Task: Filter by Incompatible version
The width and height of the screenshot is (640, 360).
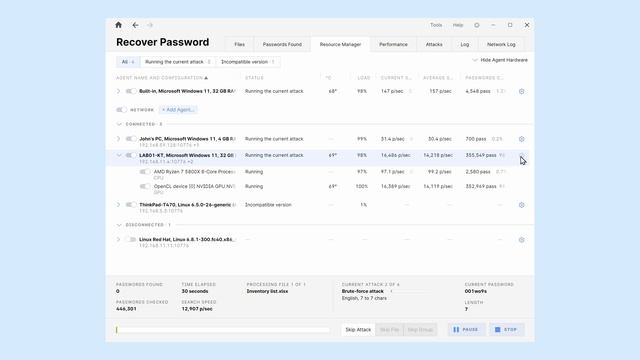Action: (248, 62)
